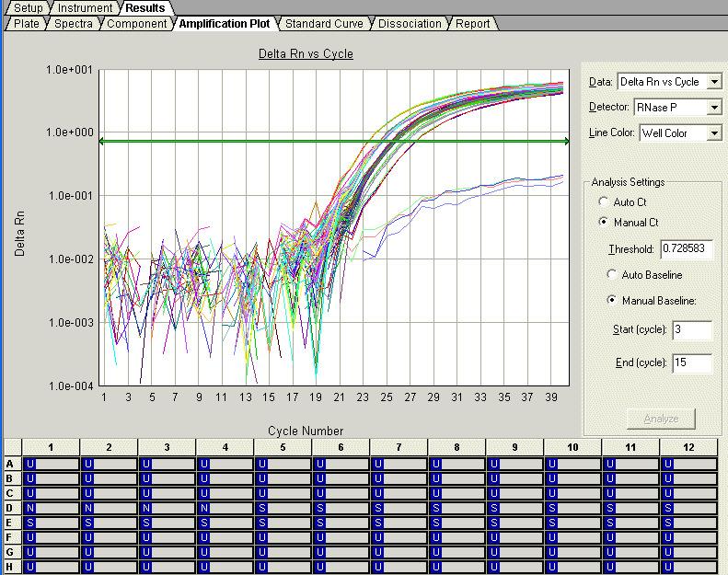Select standard well E1

[x=51, y=523]
